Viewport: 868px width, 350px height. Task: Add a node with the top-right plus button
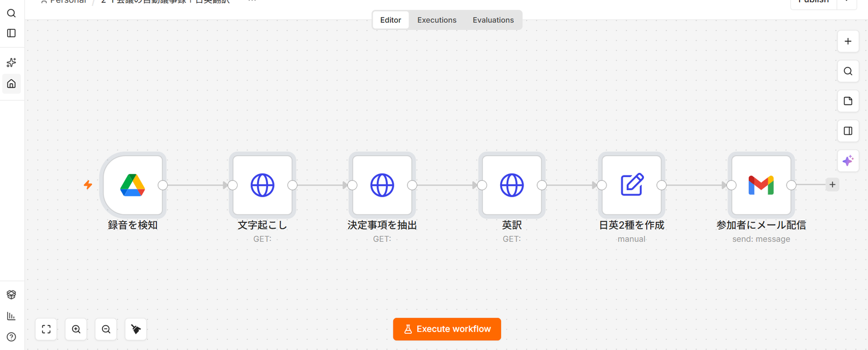click(x=848, y=41)
